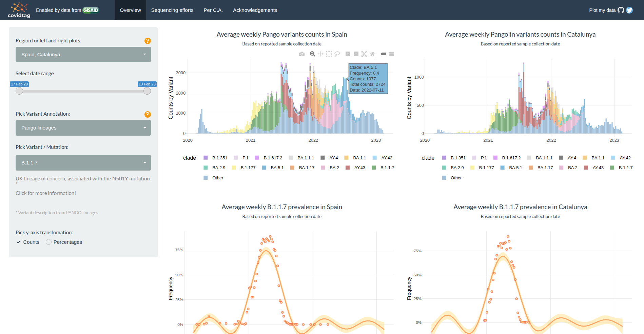Open the GitHub repository icon
This screenshot has height=334, width=644.
[621, 10]
